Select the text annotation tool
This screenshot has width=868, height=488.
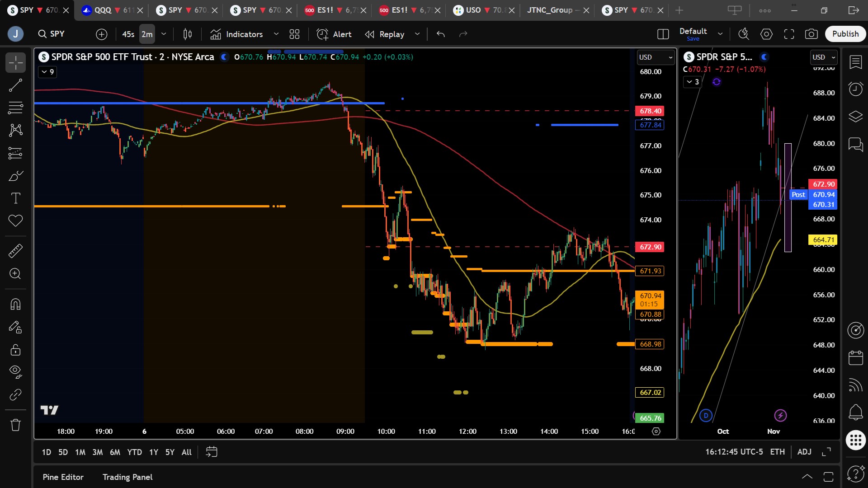(15, 198)
